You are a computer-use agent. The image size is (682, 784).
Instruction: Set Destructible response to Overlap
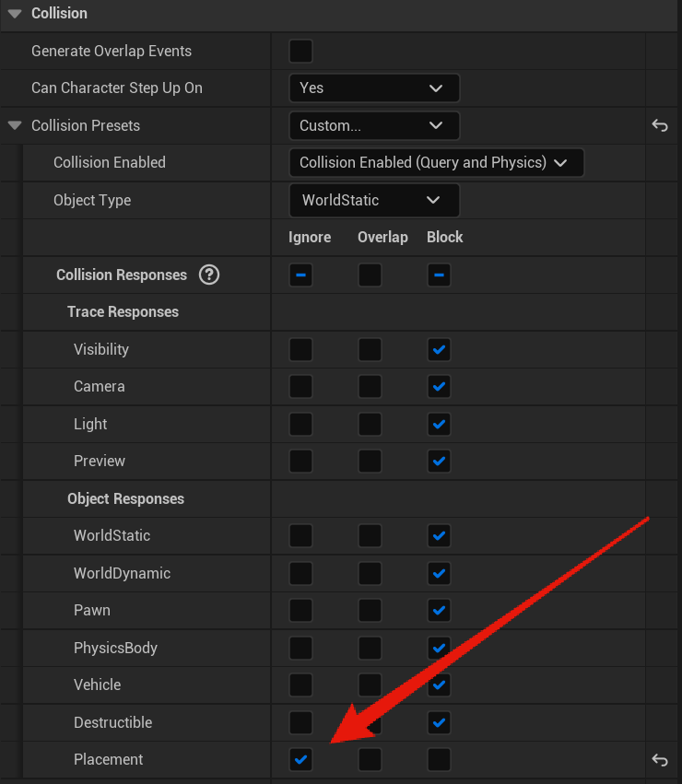pos(370,722)
